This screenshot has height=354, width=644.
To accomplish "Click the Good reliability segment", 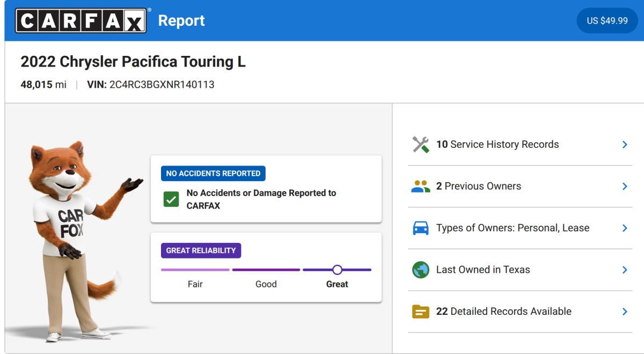I will pyautogui.click(x=266, y=270).
